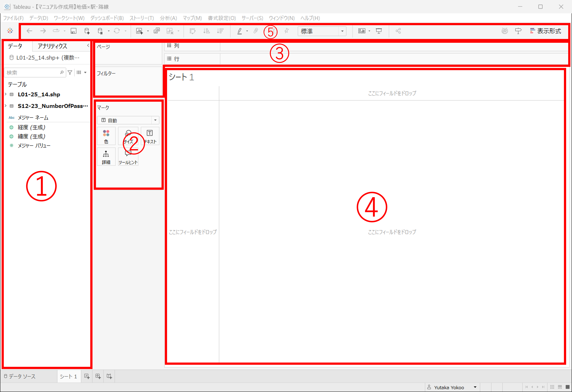Viewport: 572px width, 392px height.
Task: Click the clear sheet icon
Action: click(170, 31)
